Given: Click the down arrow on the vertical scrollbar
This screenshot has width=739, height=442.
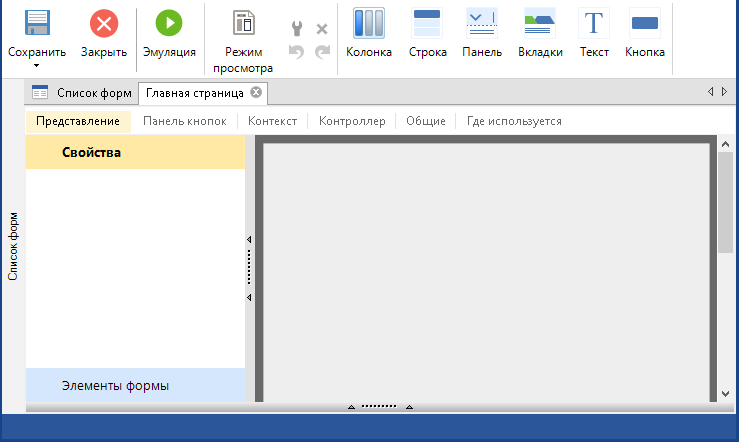Looking at the screenshot, I should [x=726, y=394].
